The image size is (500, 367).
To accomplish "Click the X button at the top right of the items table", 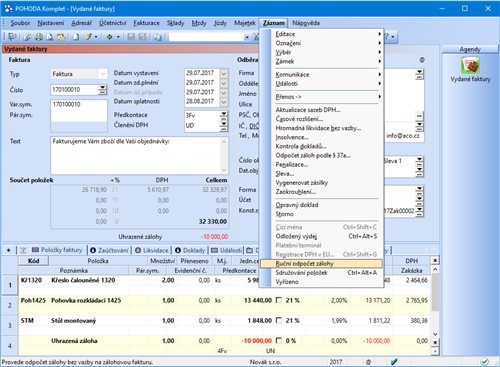I will (x=435, y=260).
